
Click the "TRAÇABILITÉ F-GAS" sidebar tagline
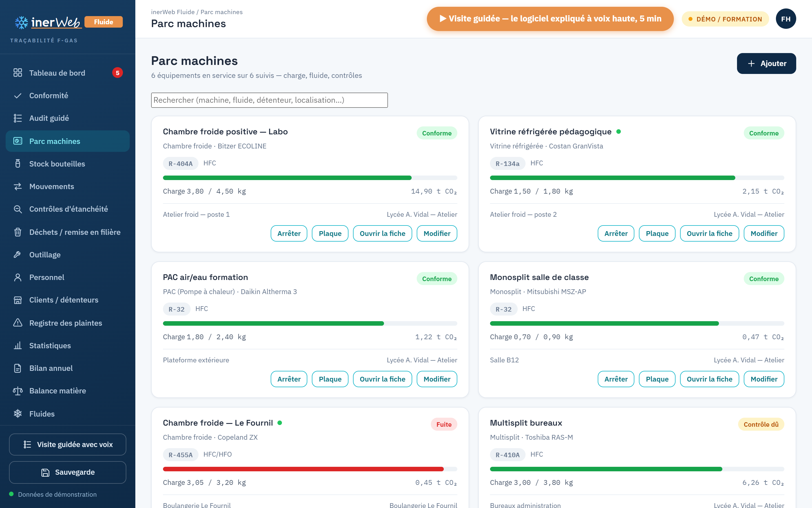point(44,40)
